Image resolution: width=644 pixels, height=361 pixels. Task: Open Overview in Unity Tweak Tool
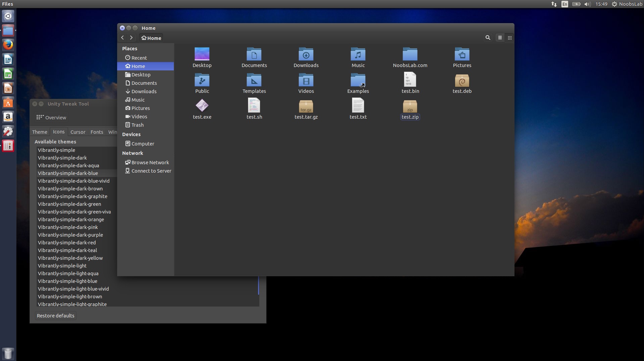point(51,118)
